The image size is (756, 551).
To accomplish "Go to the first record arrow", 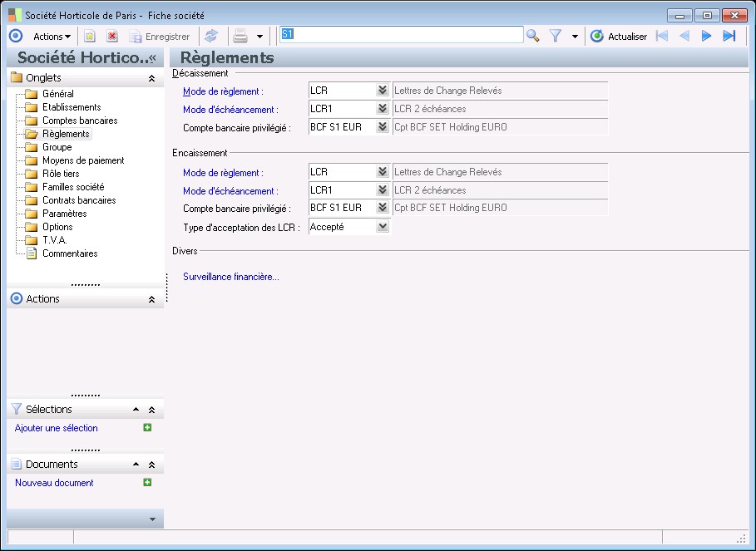I will (x=662, y=36).
